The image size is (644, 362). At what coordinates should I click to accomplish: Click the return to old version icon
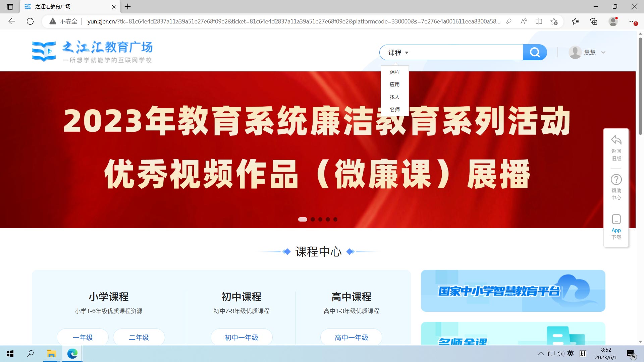[x=616, y=140]
